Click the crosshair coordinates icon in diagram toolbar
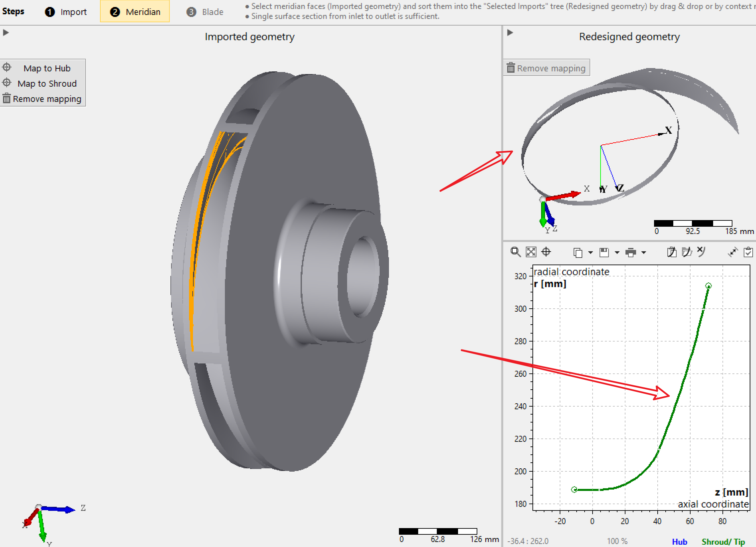 pos(546,252)
